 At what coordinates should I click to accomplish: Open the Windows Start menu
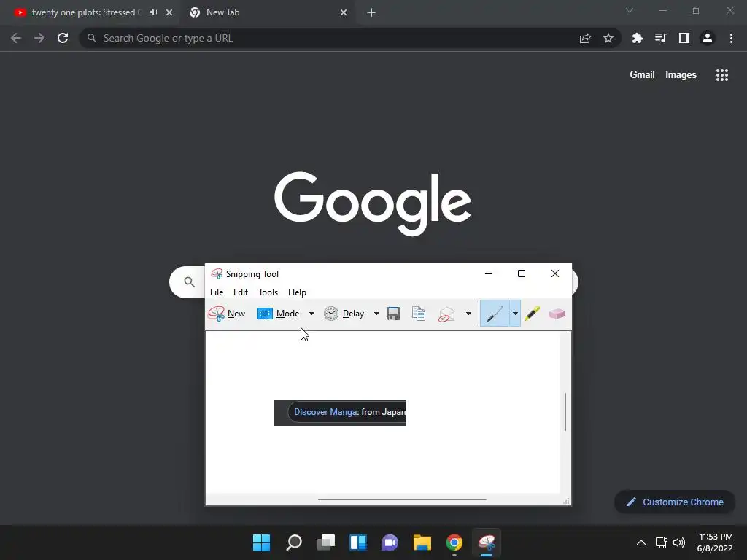tap(261, 542)
